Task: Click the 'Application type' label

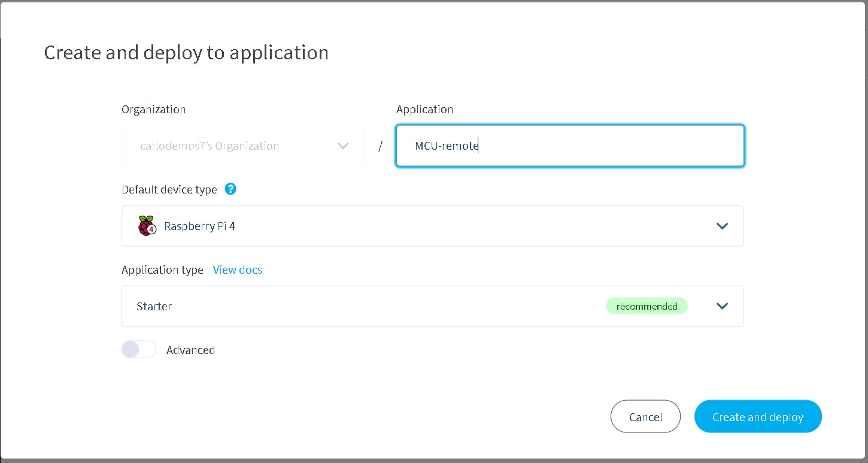Action: click(x=162, y=270)
